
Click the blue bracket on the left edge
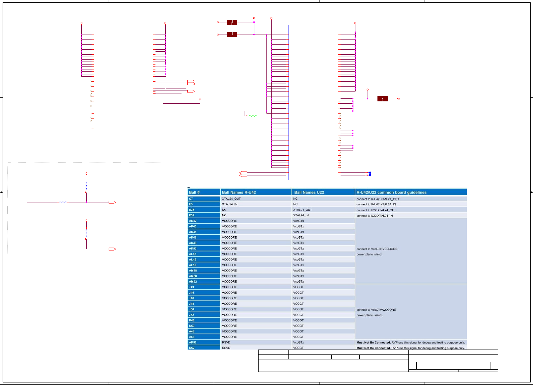pos(15,107)
